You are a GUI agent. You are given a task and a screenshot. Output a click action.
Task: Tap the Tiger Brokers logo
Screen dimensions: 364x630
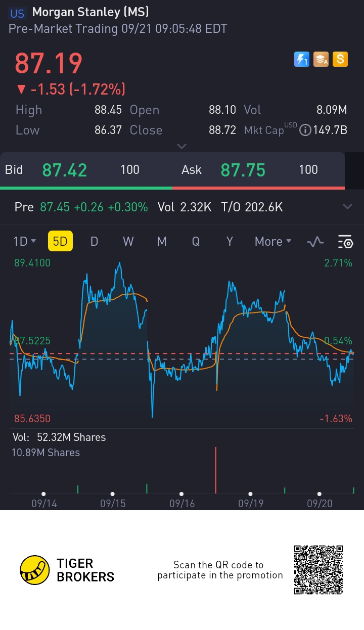tap(67, 570)
